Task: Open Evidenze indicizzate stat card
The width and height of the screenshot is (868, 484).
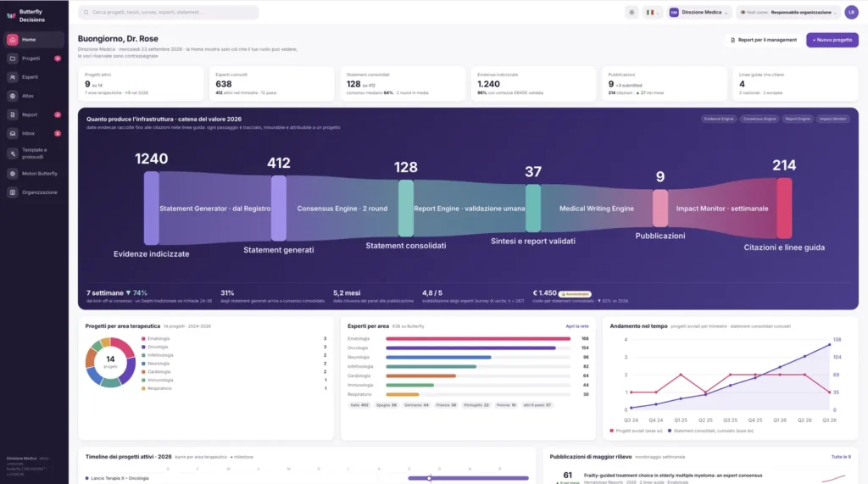Action: pyautogui.click(x=534, y=84)
